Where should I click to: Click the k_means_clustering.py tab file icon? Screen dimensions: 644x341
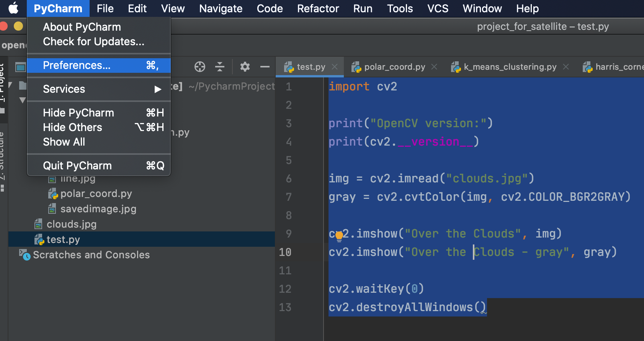[456, 67]
